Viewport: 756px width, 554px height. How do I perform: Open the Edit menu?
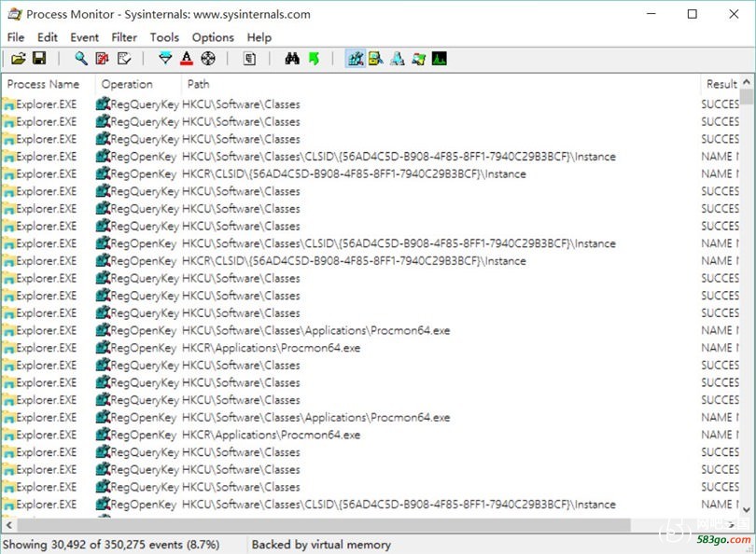(48, 37)
